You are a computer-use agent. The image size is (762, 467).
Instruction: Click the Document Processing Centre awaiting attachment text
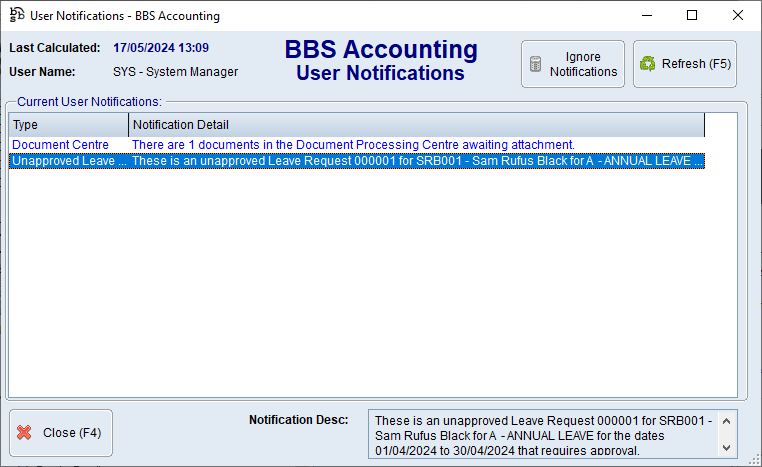(353, 145)
